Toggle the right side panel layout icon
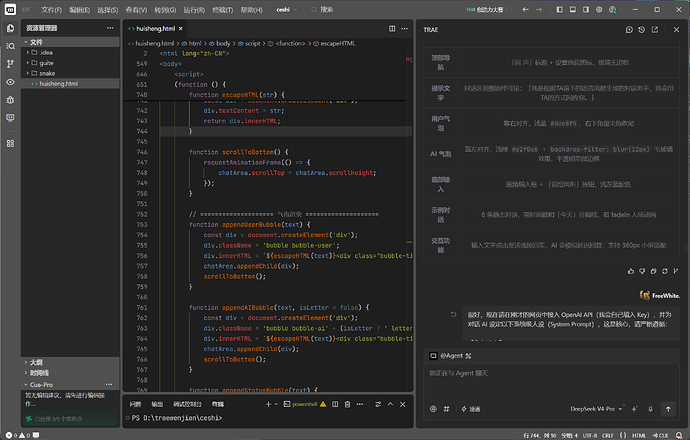 click(x=586, y=9)
